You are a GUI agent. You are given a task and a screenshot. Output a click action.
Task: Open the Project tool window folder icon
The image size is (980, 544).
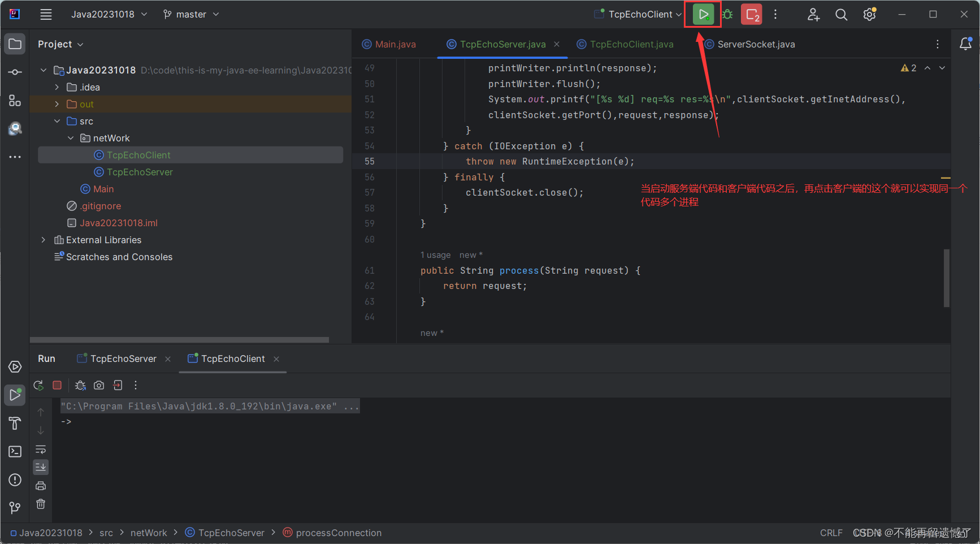15,44
